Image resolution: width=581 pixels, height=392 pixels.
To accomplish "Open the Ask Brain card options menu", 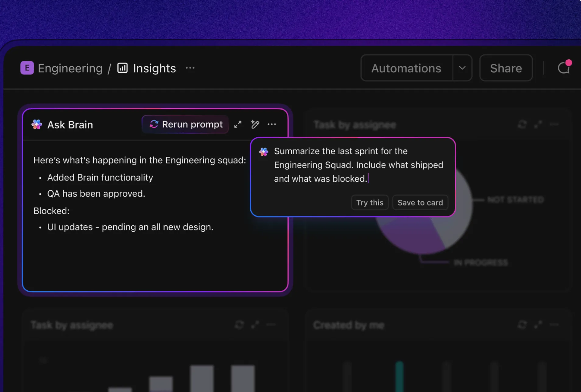I will [272, 124].
